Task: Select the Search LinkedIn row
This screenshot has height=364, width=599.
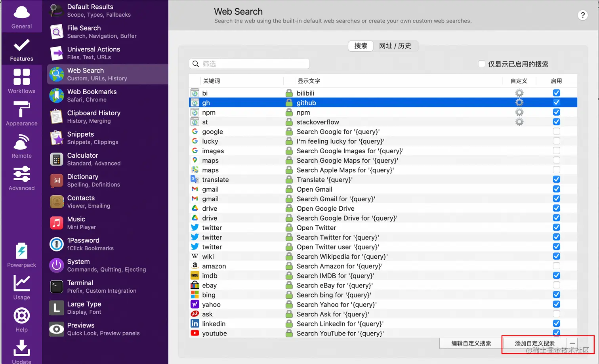Action: point(383,324)
